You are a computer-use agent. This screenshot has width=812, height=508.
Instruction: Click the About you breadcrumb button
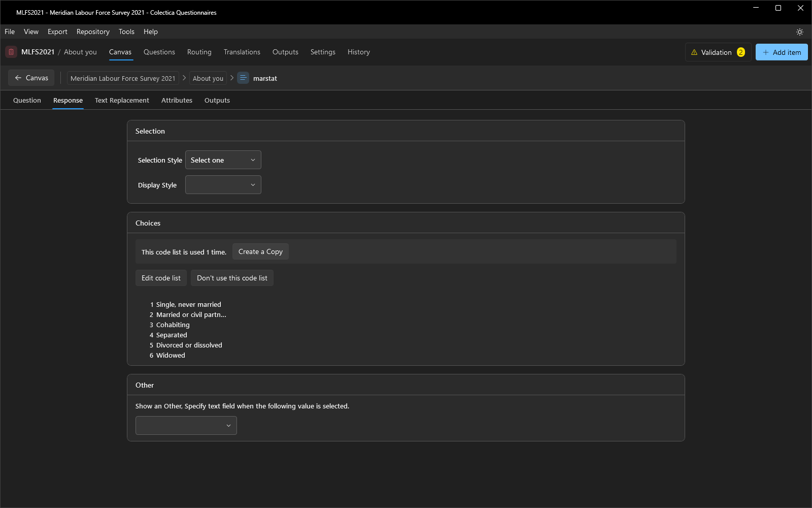[x=208, y=78]
